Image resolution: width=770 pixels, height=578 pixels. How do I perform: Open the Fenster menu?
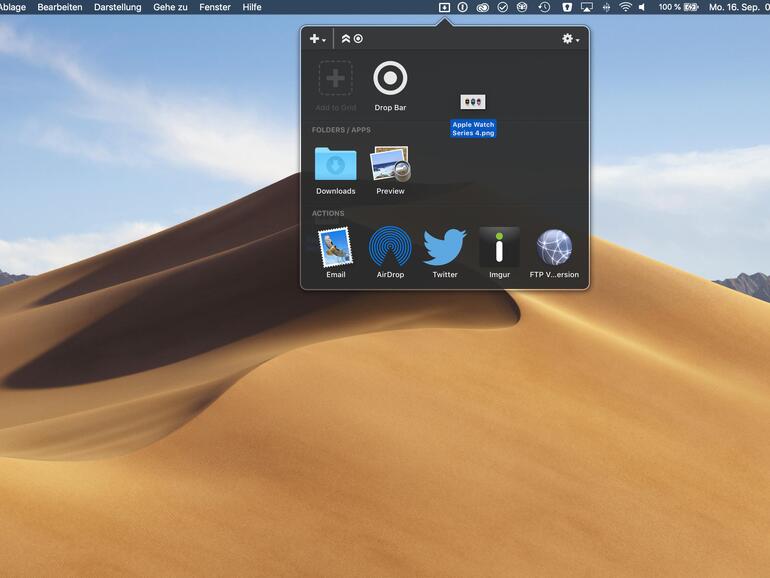pyautogui.click(x=214, y=7)
